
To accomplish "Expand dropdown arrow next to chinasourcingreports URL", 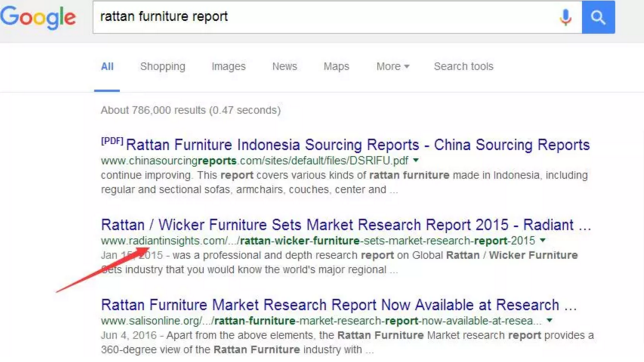I will (416, 160).
